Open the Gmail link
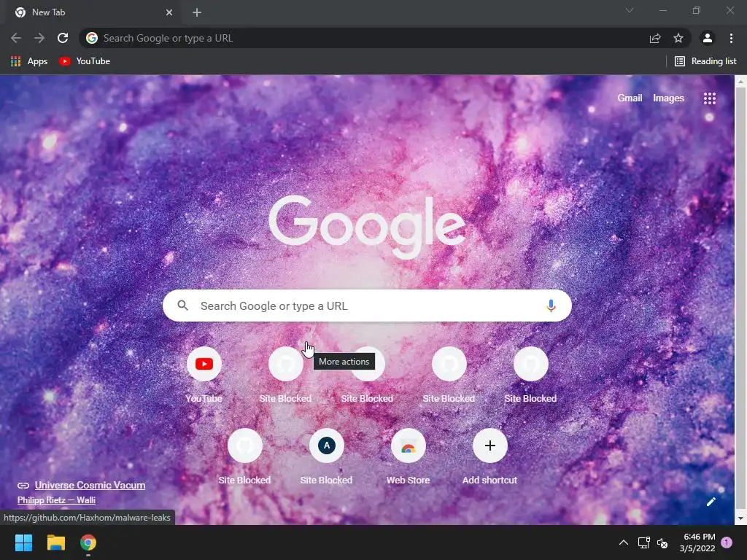The height and width of the screenshot is (560, 747). [x=630, y=98]
